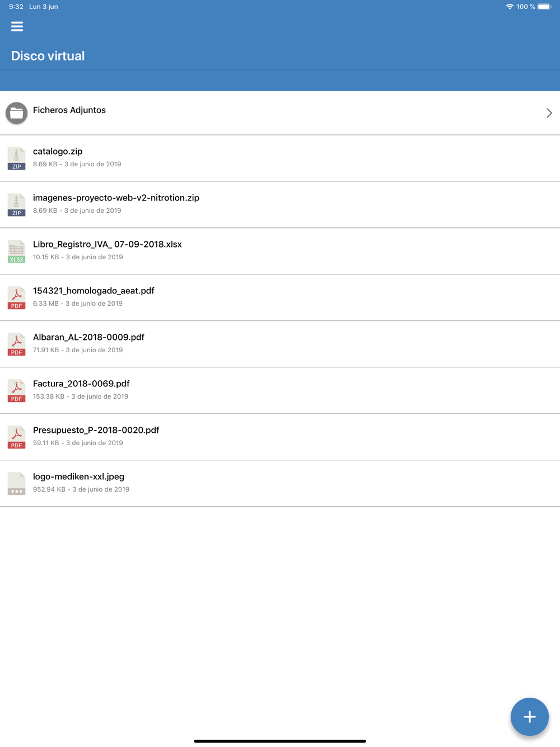The width and height of the screenshot is (560, 747).
Task: Click the generic file icon for logo-mediken-xxl.jpeg
Action: point(17,484)
